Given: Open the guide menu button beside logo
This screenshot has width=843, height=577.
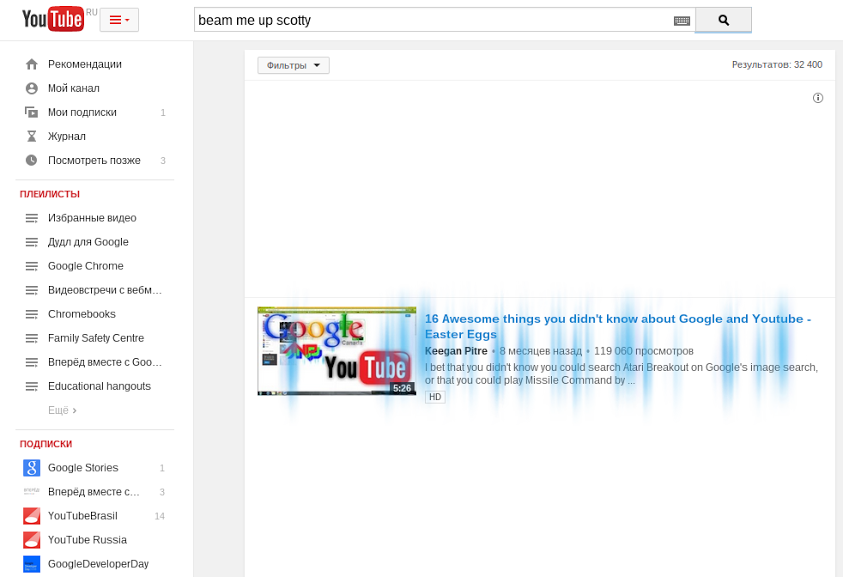Looking at the screenshot, I should coord(119,20).
